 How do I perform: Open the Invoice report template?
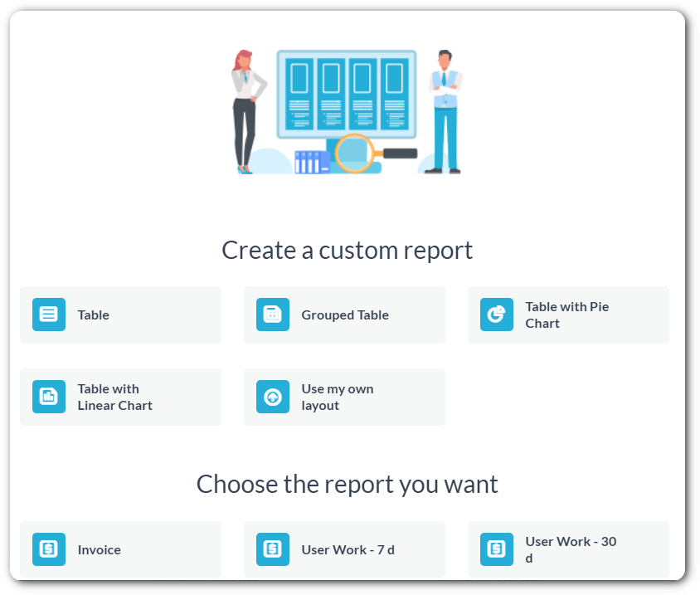(x=120, y=549)
